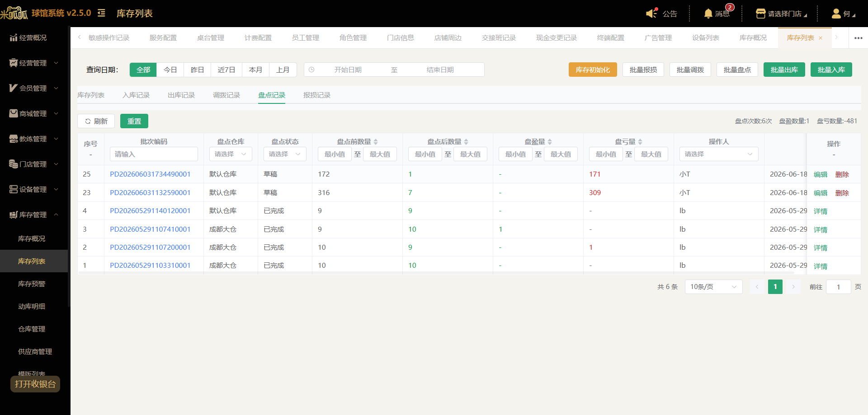Open the 10条/页 page size dropdown
868x415 pixels.
[713, 287]
